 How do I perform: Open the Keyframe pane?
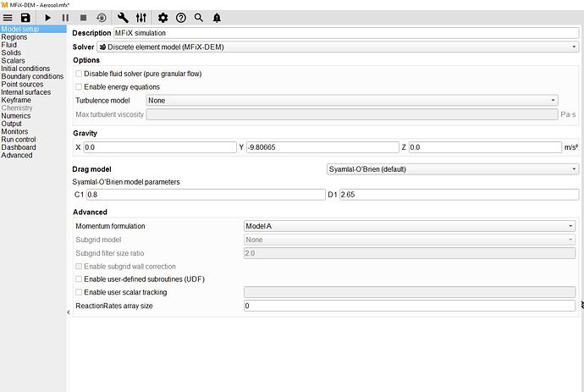point(16,100)
